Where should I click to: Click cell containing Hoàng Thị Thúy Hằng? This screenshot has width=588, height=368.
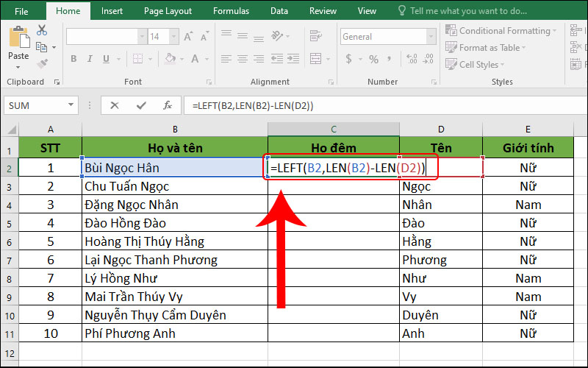click(175, 241)
